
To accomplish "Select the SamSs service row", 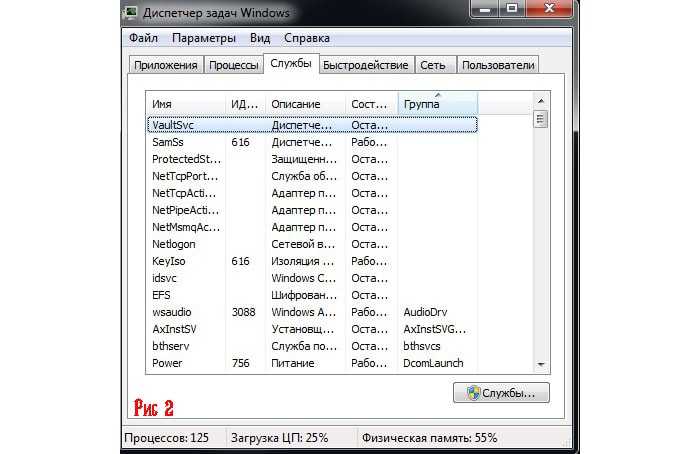I will point(312,142).
